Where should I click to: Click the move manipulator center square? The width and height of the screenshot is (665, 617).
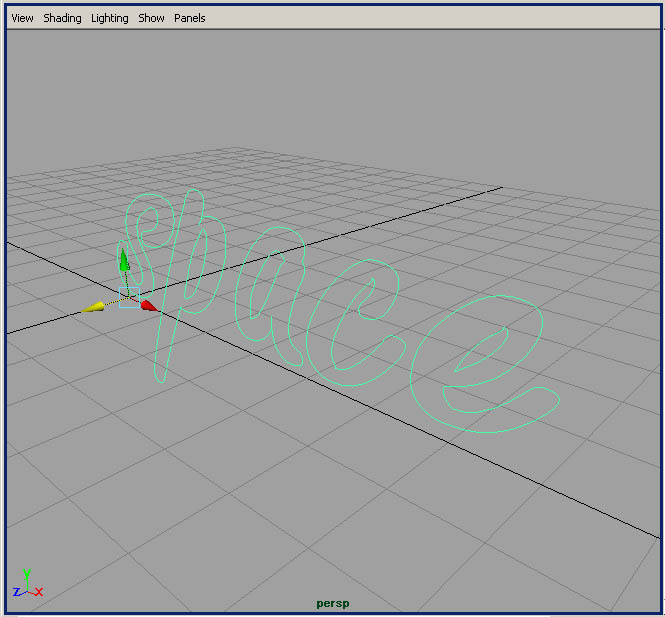coord(129,297)
